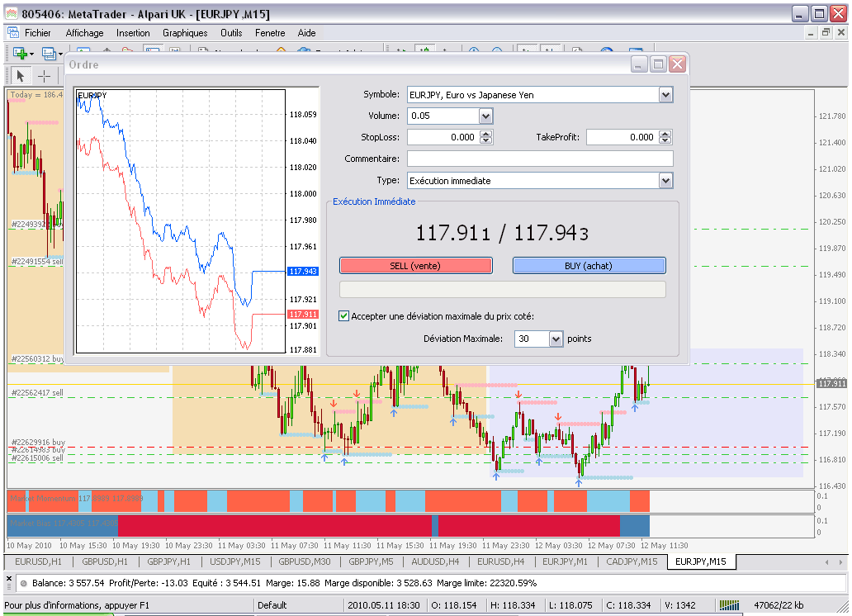
Task: Open the Type execution dropdown
Action: pyautogui.click(x=665, y=180)
